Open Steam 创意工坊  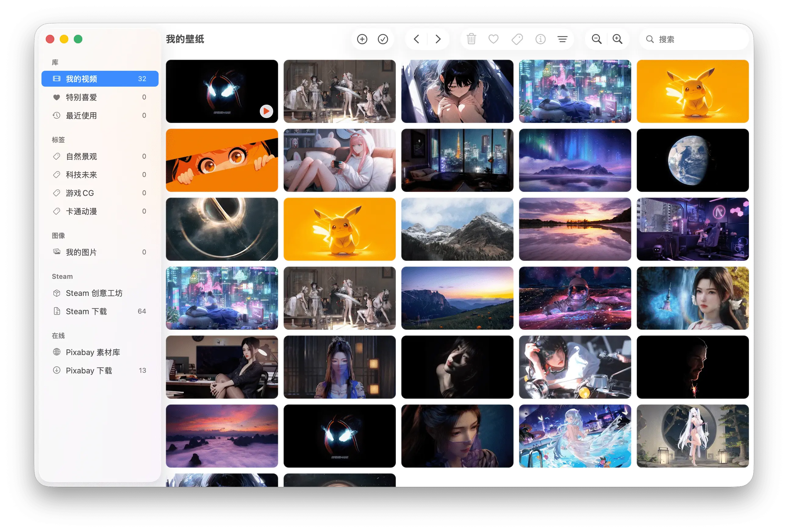click(100, 293)
